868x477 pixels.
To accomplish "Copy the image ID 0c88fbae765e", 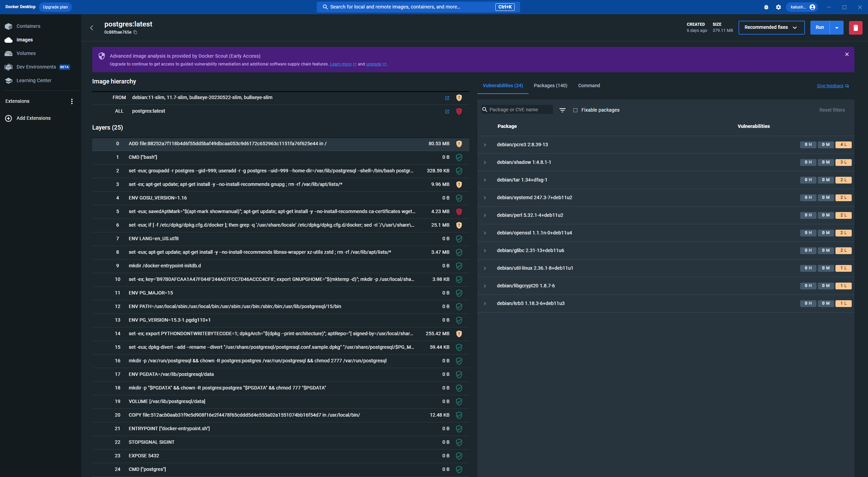I will (x=135, y=32).
